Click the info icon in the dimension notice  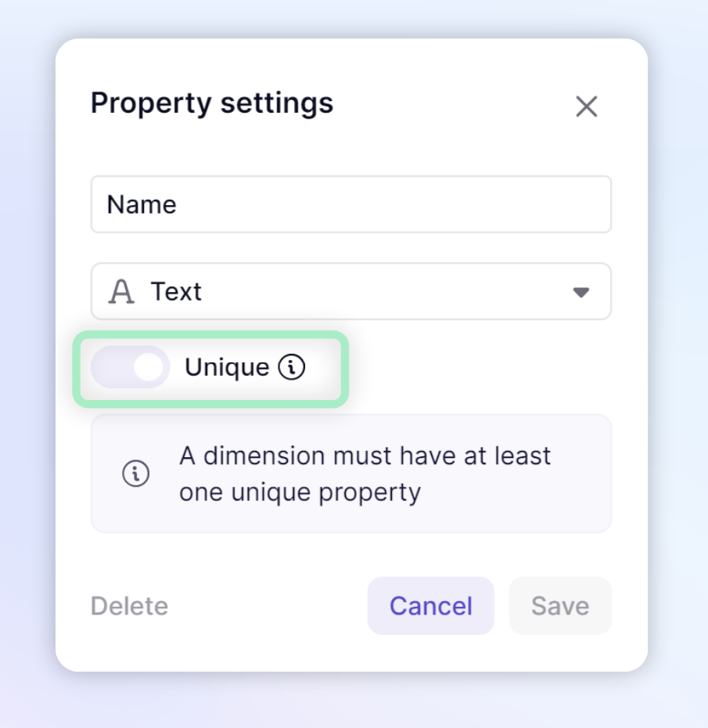[135, 474]
